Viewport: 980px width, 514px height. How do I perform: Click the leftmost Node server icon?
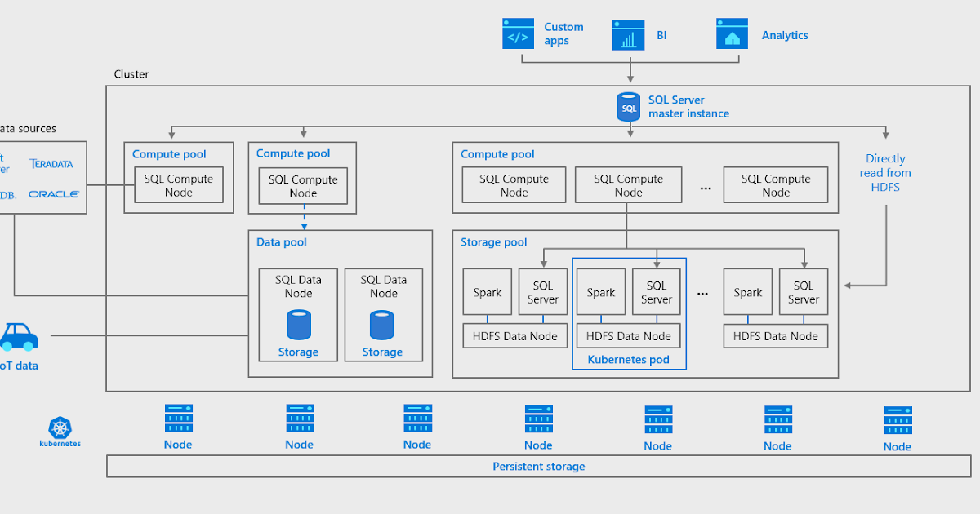177,418
